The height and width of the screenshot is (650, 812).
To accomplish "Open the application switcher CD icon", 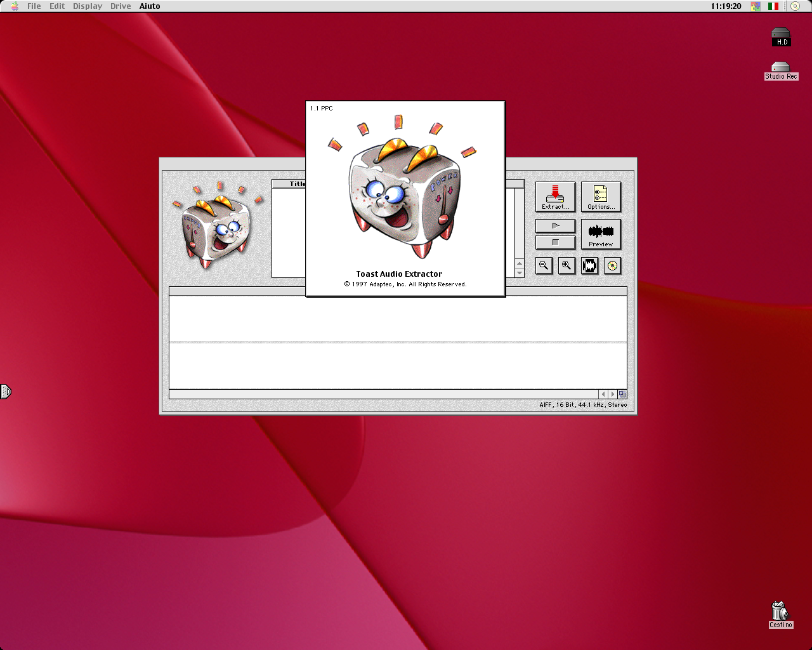I will pos(795,6).
